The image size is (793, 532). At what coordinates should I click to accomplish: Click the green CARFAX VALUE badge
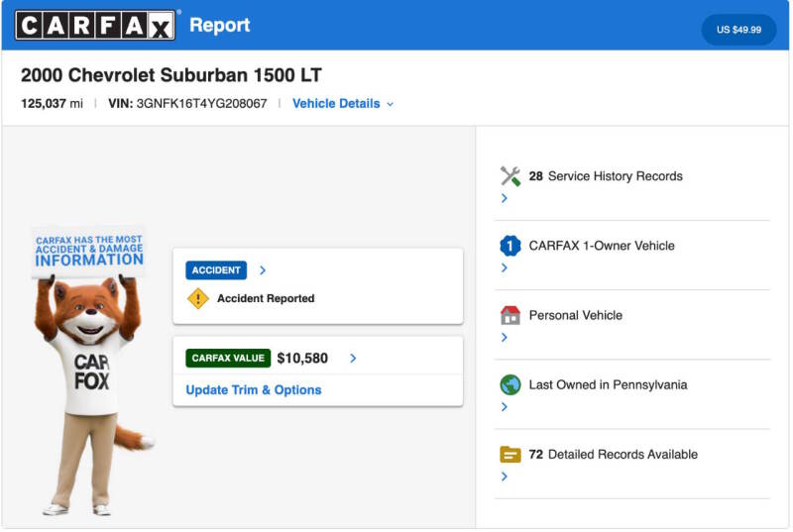click(x=228, y=359)
